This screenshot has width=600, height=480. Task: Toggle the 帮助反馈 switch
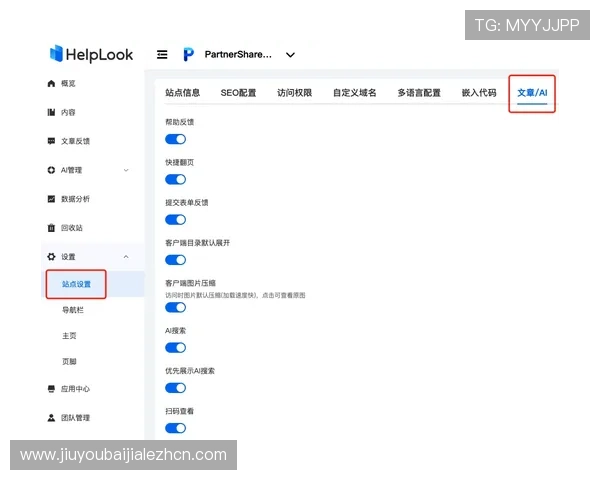pos(176,139)
